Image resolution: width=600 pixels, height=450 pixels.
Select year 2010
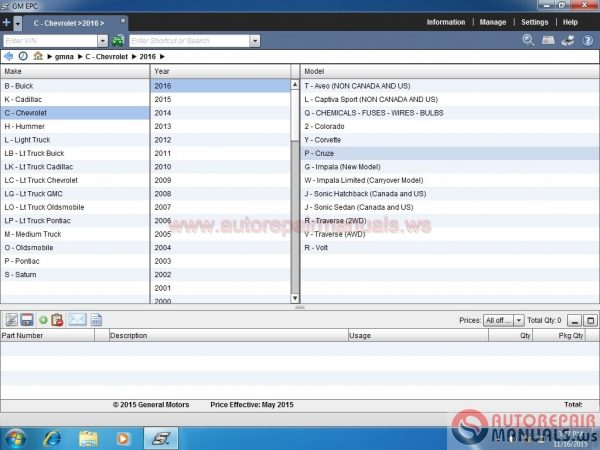click(221, 167)
